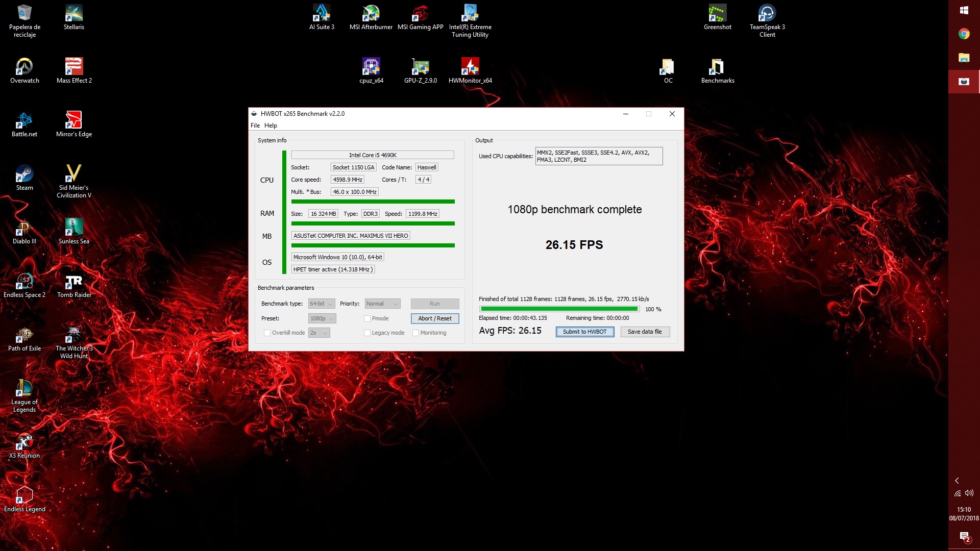980x551 pixels.
Task: Select the Steam desktop icon
Action: pyautogui.click(x=24, y=178)
